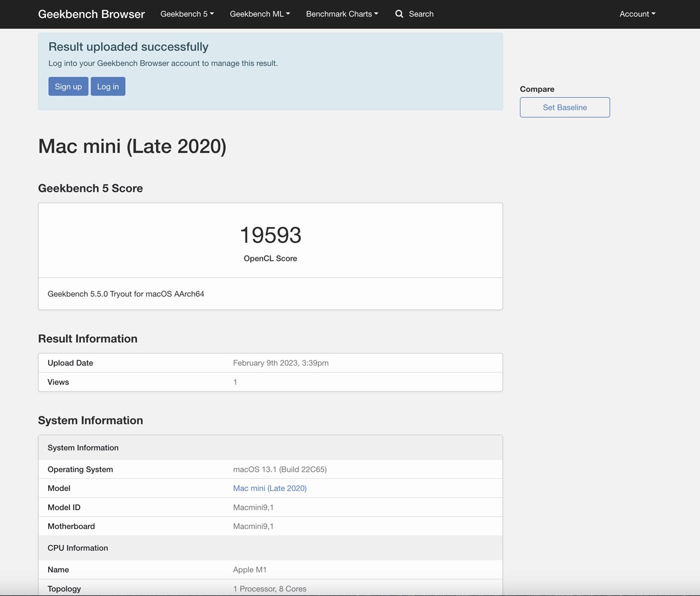Click the Mac mini (Late 2020) page title
The image size is (700, 596).
132,147
